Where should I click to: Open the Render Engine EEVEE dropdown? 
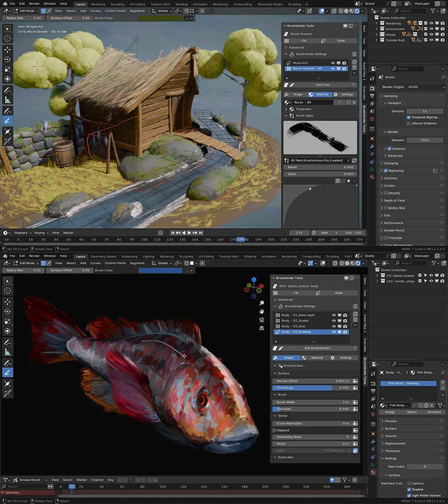(x=426, y=87)
